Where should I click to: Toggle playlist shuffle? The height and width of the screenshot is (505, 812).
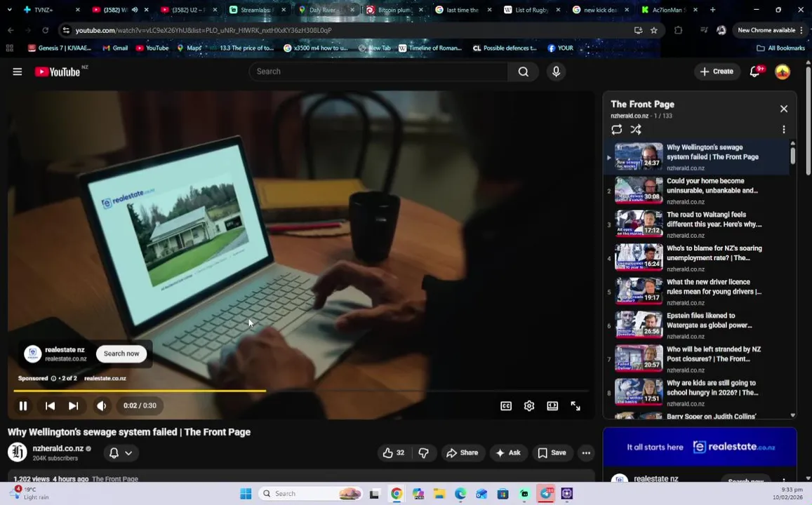point(636,129)
